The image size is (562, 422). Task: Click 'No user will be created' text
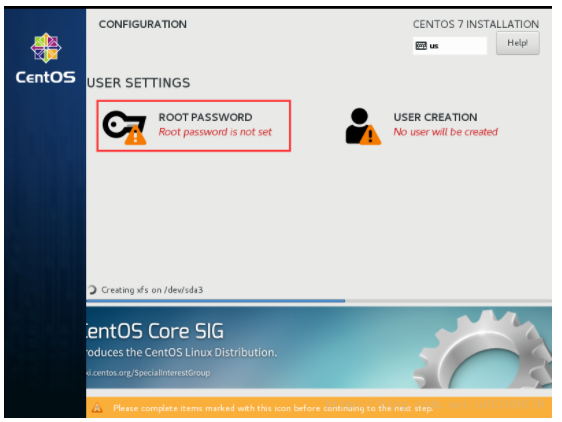click(446, 132)
